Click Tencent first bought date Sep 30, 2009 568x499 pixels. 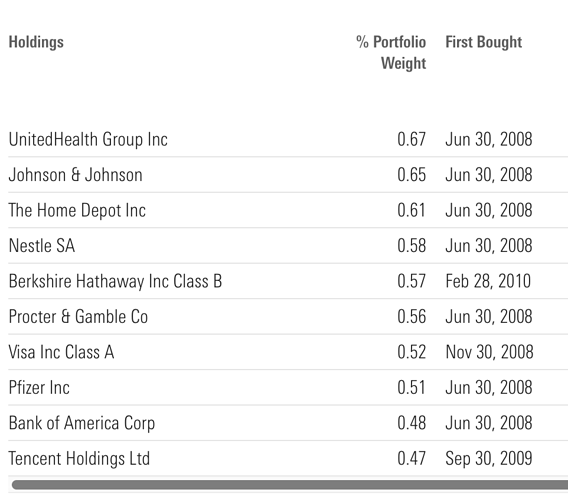click(x=489, y=459)
